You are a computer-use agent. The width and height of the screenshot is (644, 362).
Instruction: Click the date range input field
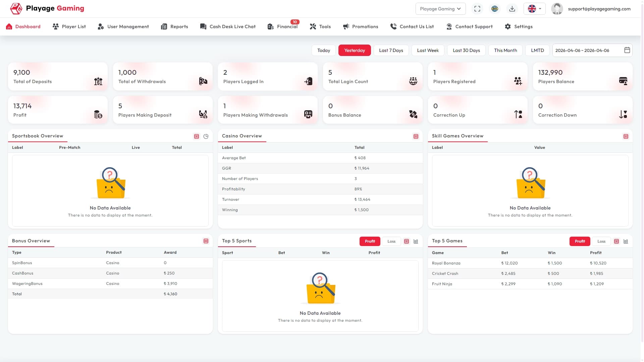click(x=592, y=50)
